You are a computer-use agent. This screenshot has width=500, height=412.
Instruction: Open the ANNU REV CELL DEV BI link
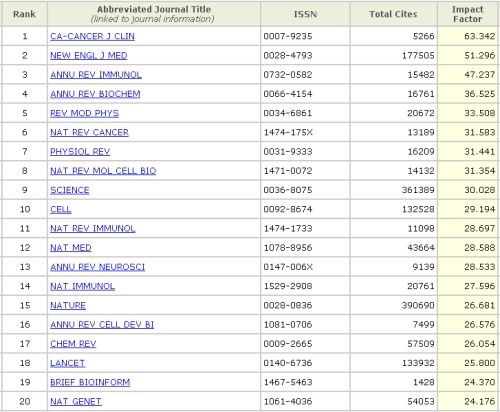[x=102, y=325]
